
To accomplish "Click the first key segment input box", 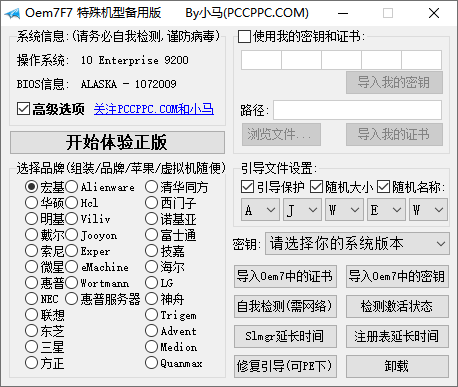I will click(261, 60).
